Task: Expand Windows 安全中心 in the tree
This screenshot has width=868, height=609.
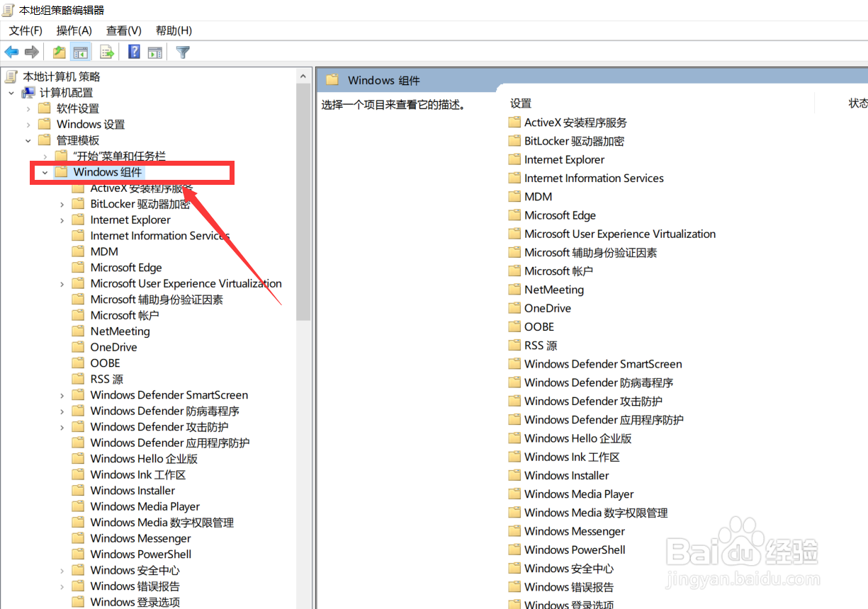Action: pyautogui.click(x=62, y=571)
